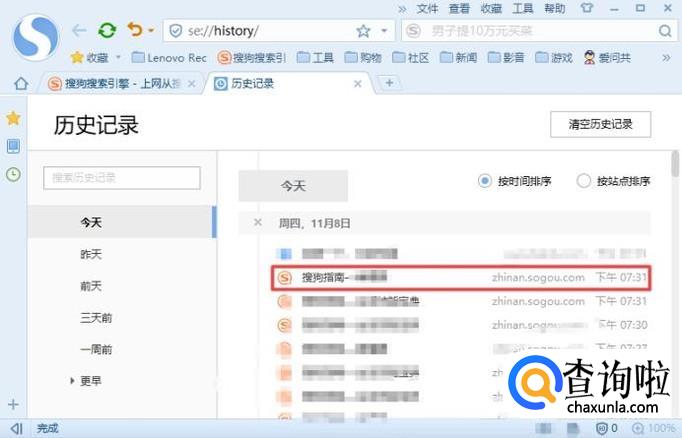
Task: Go back with the left arrow button
Action: tap(79, 31)
